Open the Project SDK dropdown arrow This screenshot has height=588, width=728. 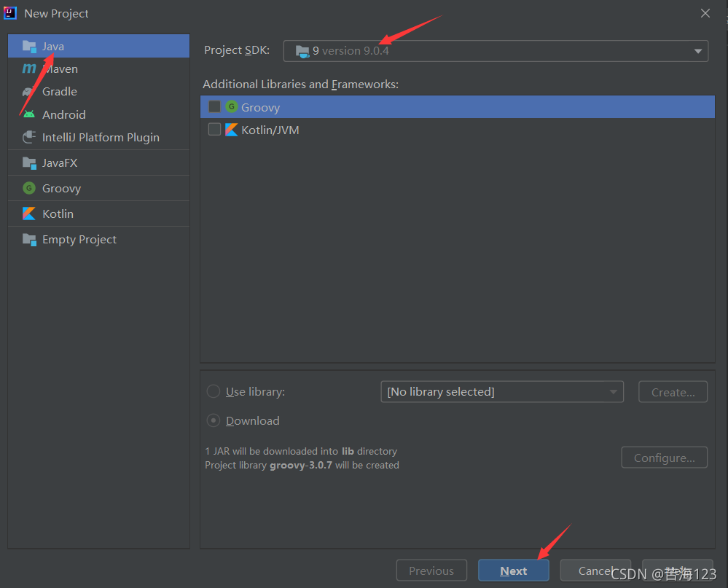coord(698,51)
